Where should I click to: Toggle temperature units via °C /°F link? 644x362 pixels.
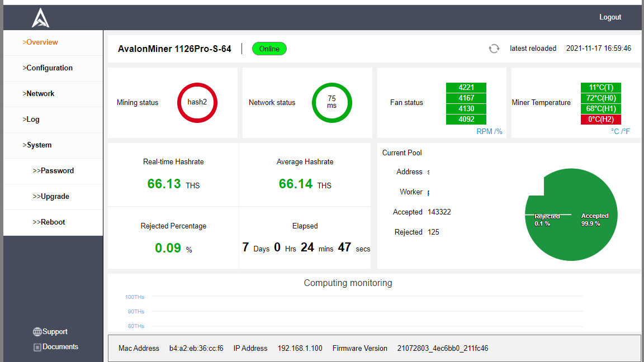tap(620, 131)
